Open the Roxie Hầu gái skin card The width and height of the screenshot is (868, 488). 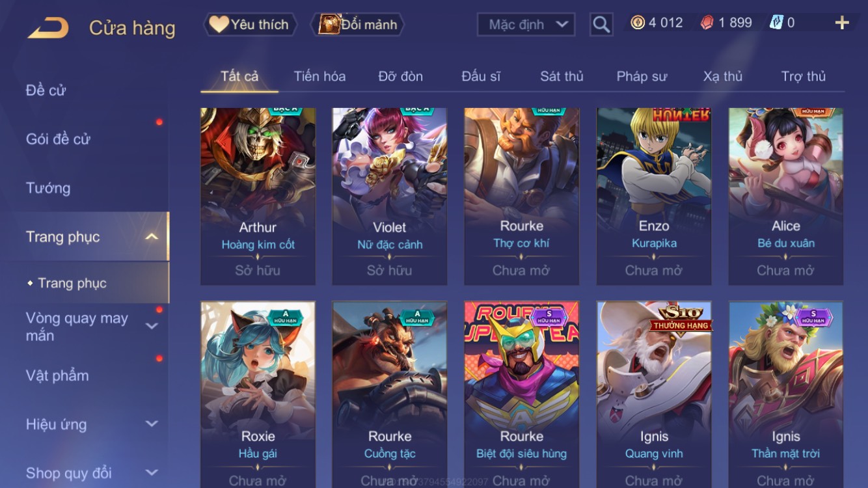258,394
